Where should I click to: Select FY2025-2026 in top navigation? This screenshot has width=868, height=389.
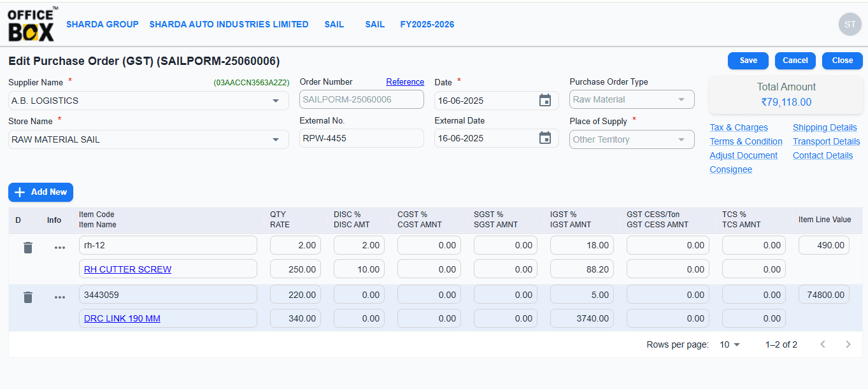(427, 24)
